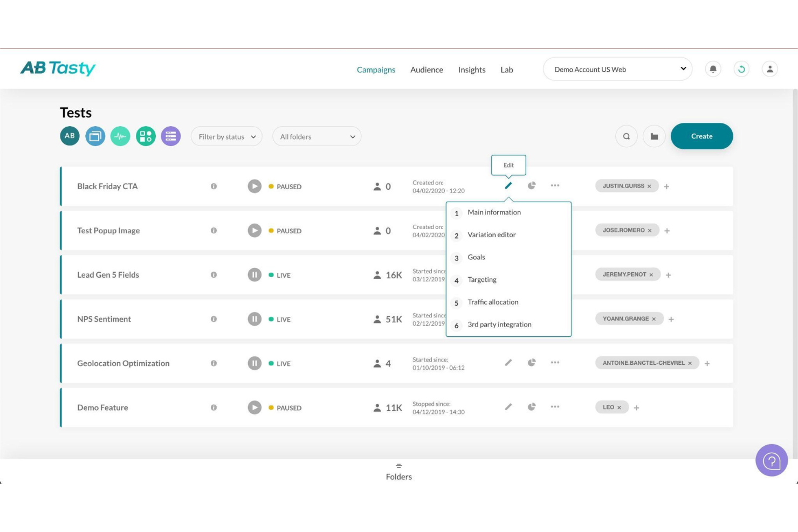
Task: Open the pie chart reporting for Demo Feature
Action: [532, 407]
